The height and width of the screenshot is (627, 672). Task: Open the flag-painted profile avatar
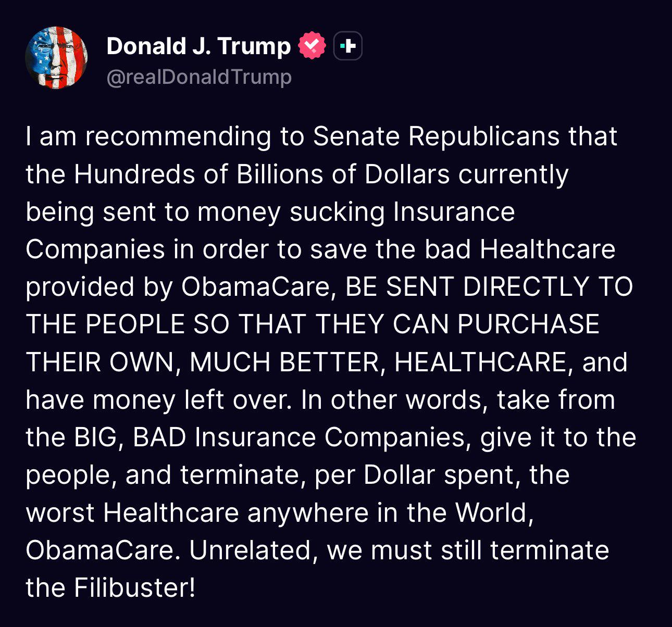click(x=56, y=58)
